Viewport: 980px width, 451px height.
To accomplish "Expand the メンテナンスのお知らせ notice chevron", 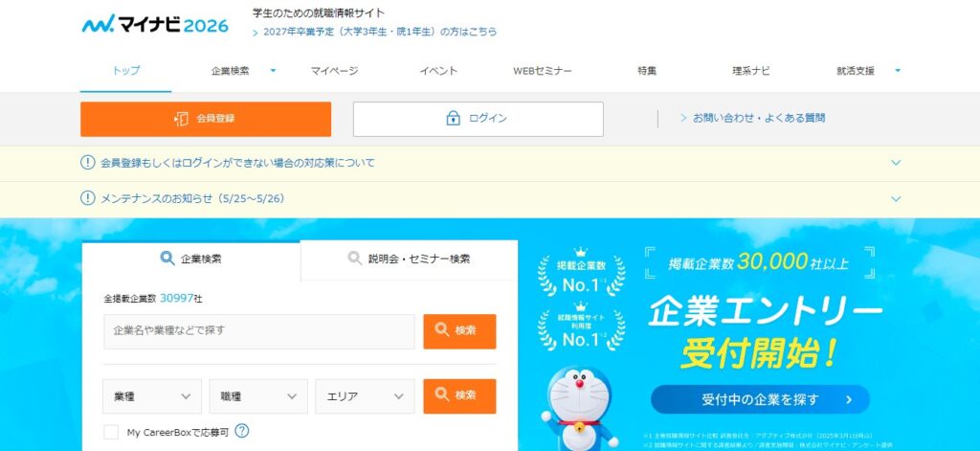I will [896, 199].
